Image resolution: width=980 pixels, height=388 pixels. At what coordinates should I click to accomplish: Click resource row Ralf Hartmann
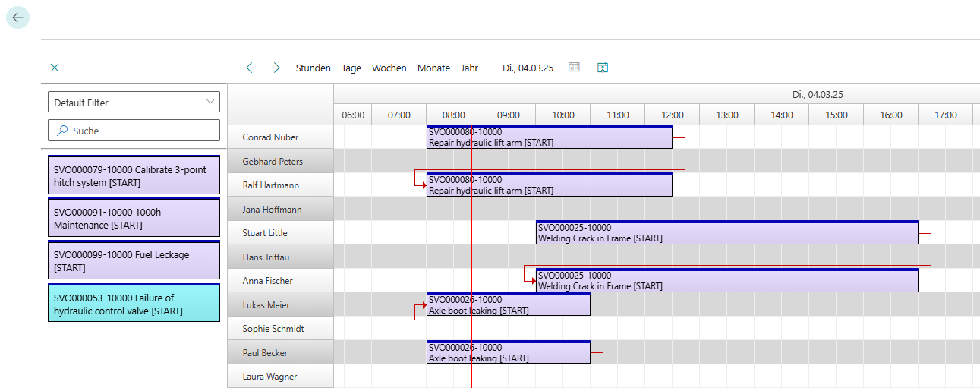pyautogui.click(x=280, y=185)
